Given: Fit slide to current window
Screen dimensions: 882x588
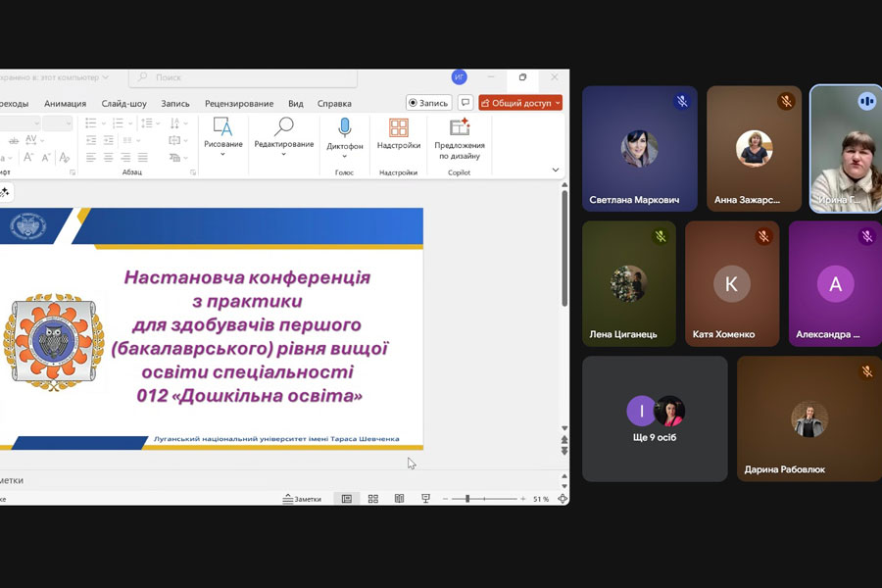Looking at the screenshot, I should pyautogui.click(x=563, y=499).
